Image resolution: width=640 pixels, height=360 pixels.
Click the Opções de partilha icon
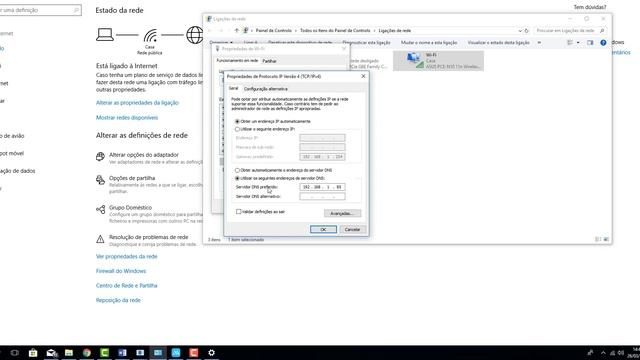point(100,180)
